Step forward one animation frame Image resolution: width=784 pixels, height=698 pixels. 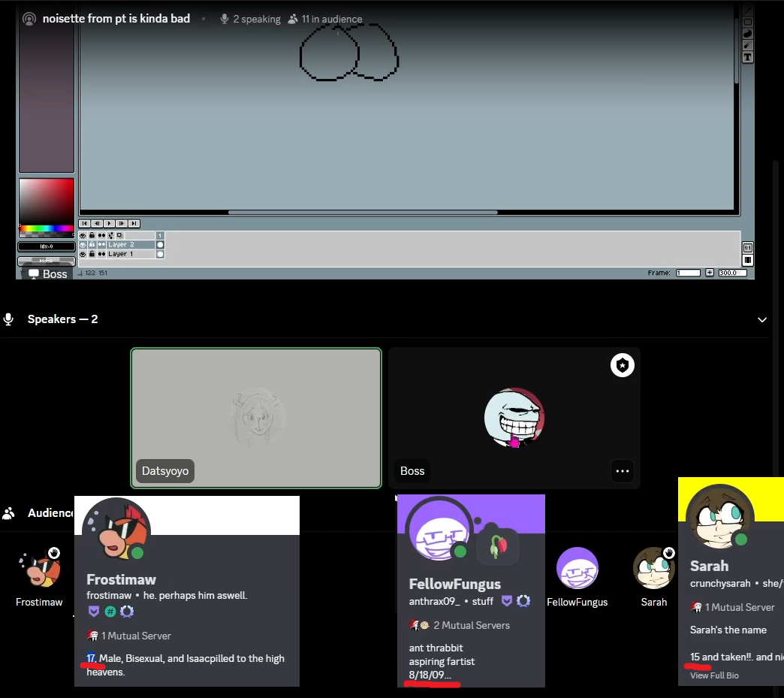(x=122, y=223)
